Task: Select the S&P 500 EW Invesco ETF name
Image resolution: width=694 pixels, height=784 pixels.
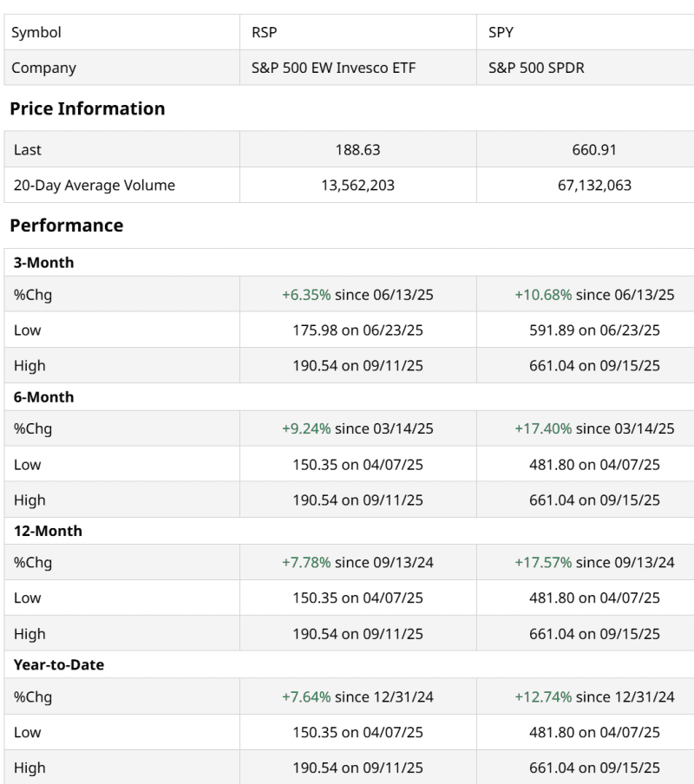Action: [332, 68]
